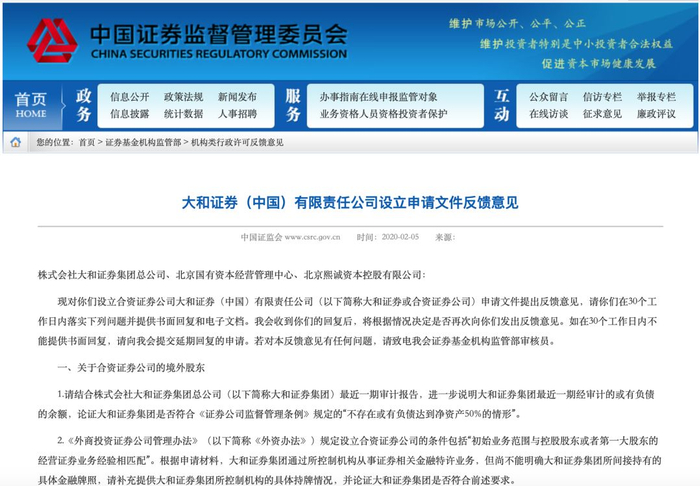Click the slogan 维护投资者特别是中小投资者合法权益
The image size is (700, 486).
coord(576,44)
